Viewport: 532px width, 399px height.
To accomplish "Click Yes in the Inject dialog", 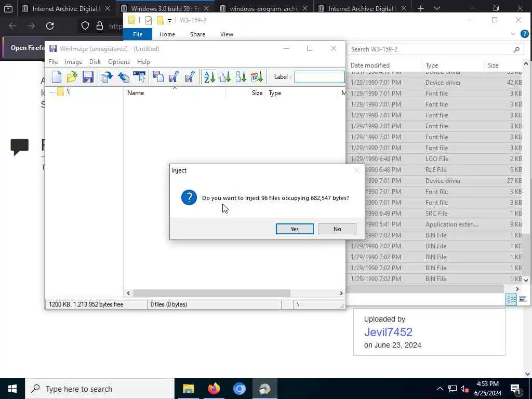I will [x=295, y=229].
